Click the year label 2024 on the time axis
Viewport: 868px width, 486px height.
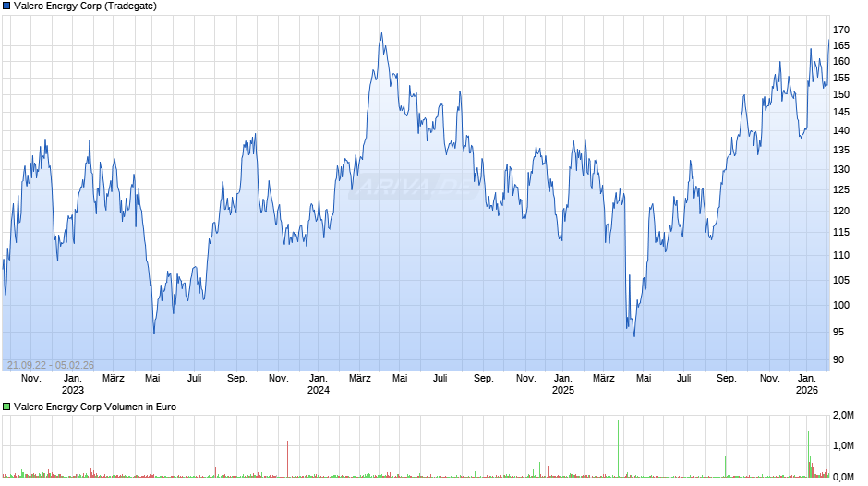pyautogui.click(x=319, y=390)
